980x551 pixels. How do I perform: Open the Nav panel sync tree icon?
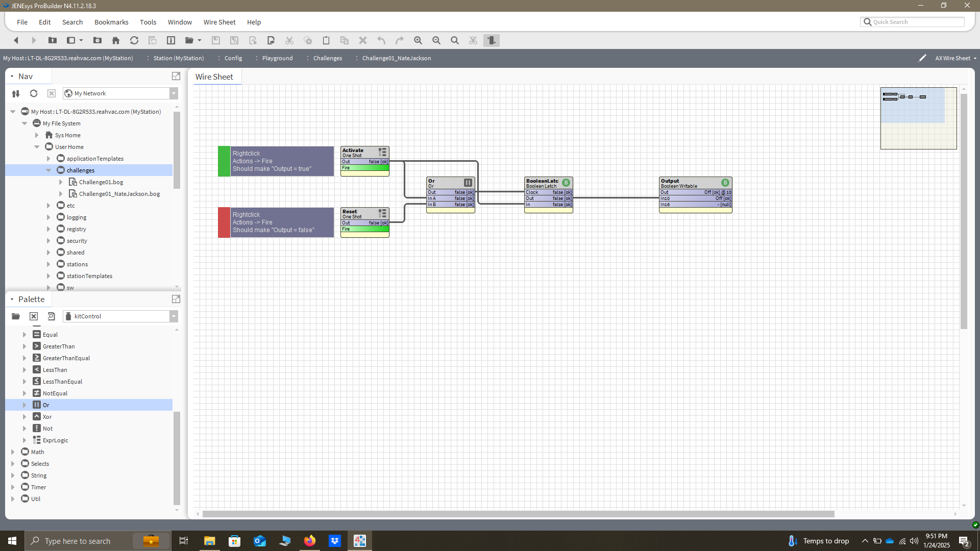tap(16, 93)
